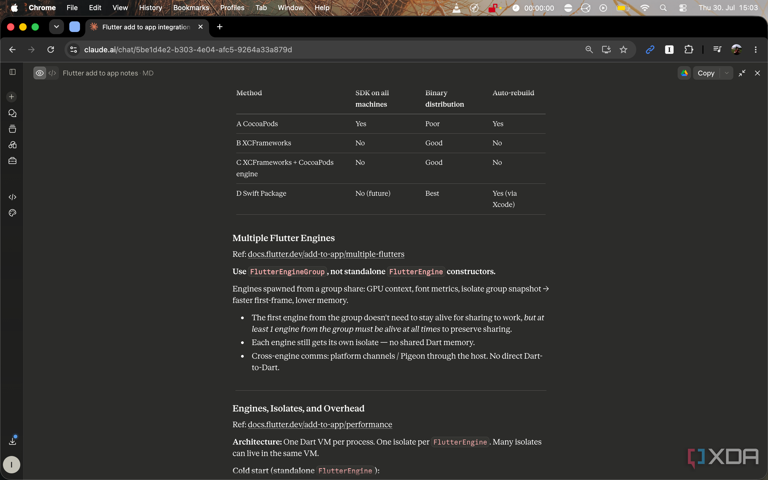Screen dimensions: 768x480
Task: Open the Tab menu
Action: 261,7
